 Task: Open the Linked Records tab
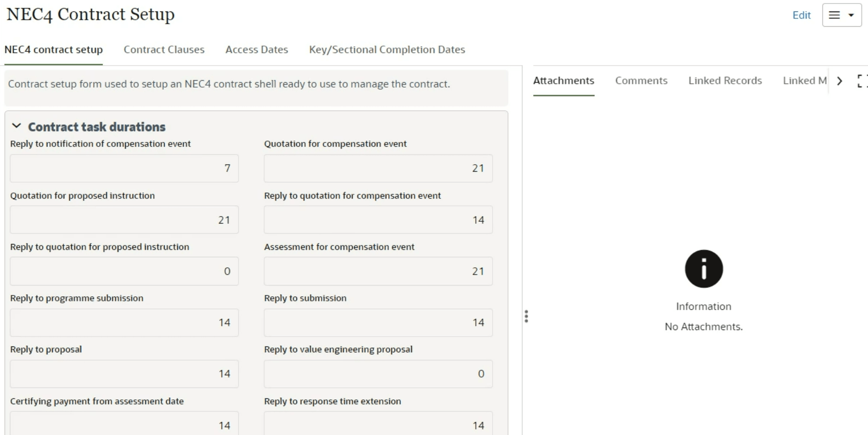[725, 81]
